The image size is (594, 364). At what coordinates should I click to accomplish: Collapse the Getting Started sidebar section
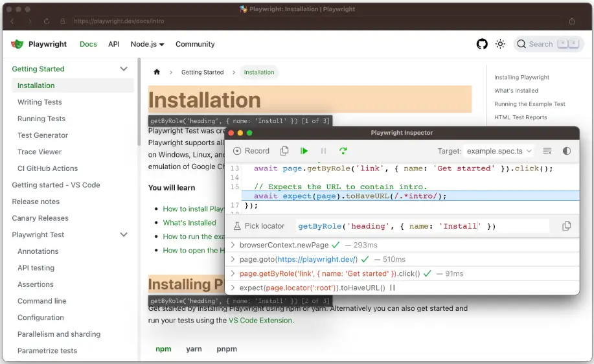pos(124,69)
